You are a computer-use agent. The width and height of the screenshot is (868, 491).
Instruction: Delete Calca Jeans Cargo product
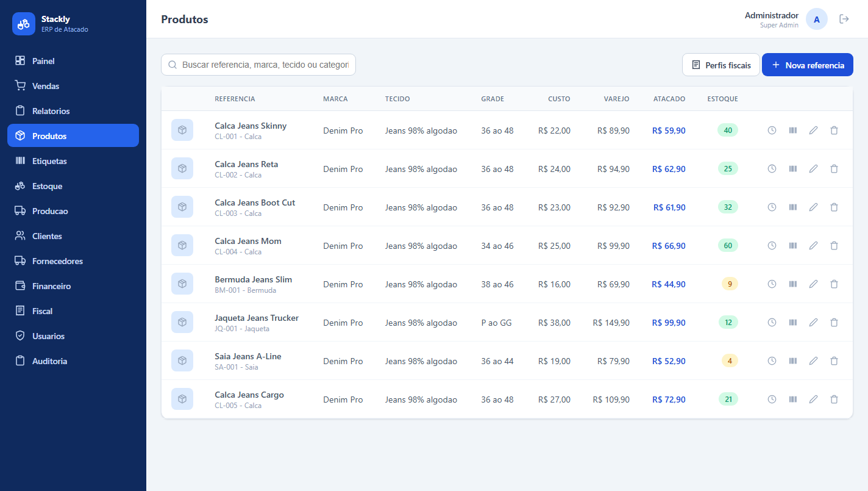point(834,399)
